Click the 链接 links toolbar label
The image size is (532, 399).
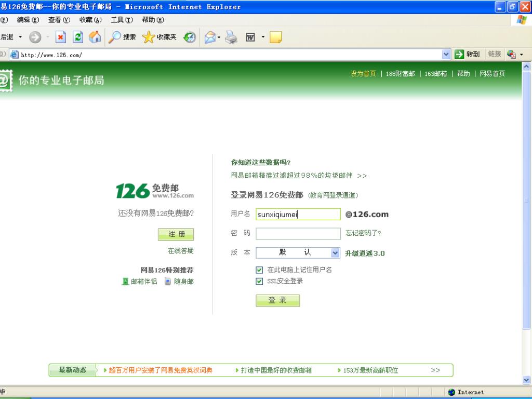click(495, 54)
